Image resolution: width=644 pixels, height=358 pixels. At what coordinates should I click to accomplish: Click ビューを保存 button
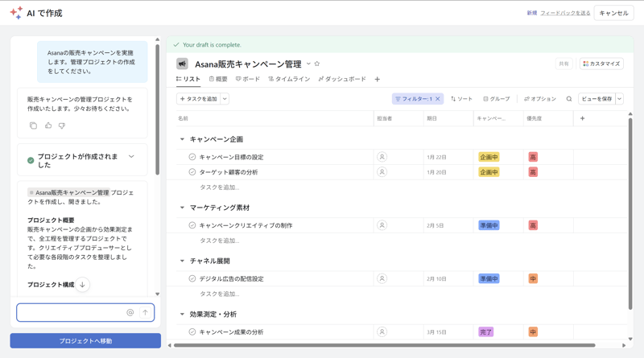pyautogui.click(x=597, y=99)
